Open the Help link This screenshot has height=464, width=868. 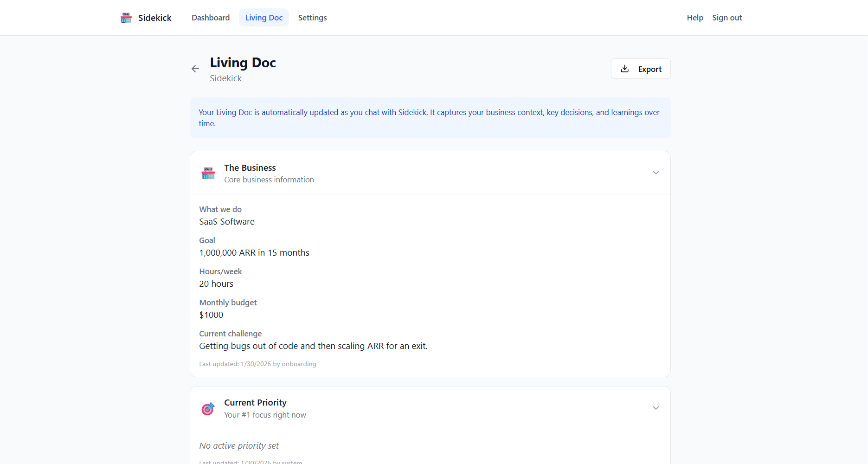pyautogui.click(x=694, y=17)
